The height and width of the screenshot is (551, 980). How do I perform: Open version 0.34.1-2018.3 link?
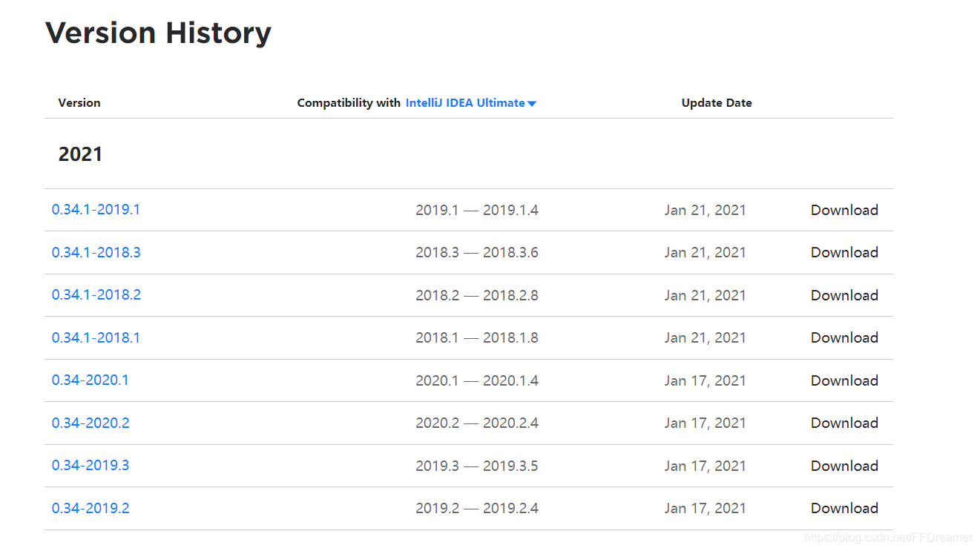(96, 252)
